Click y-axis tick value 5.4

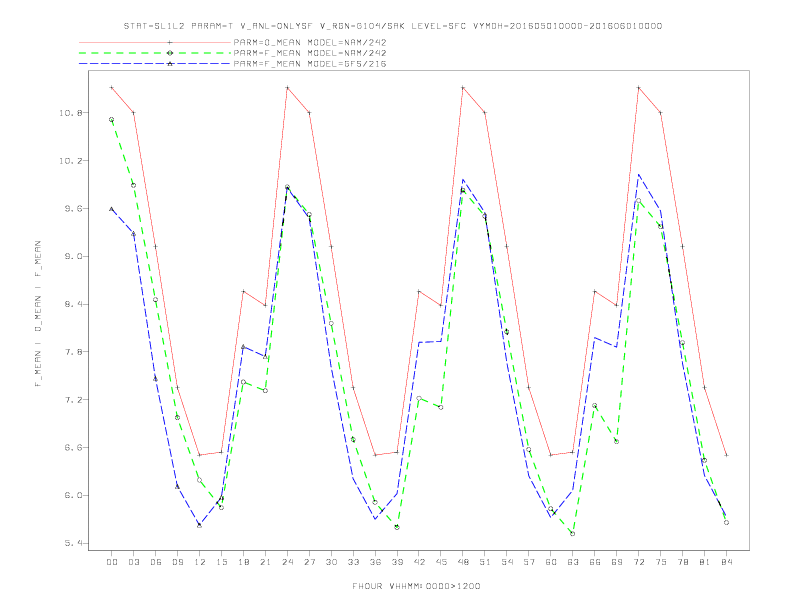coord(74,543)
